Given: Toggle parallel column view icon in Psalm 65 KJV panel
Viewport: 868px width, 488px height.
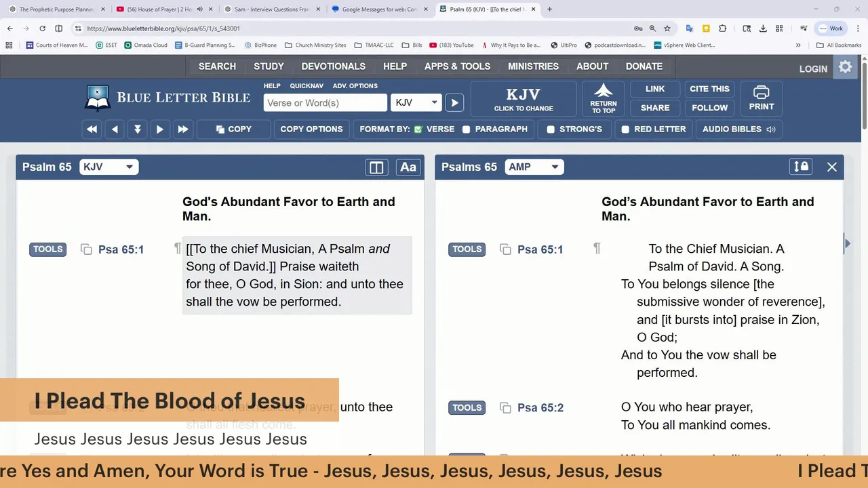Looking at the screenshot, I should point(376,167).
